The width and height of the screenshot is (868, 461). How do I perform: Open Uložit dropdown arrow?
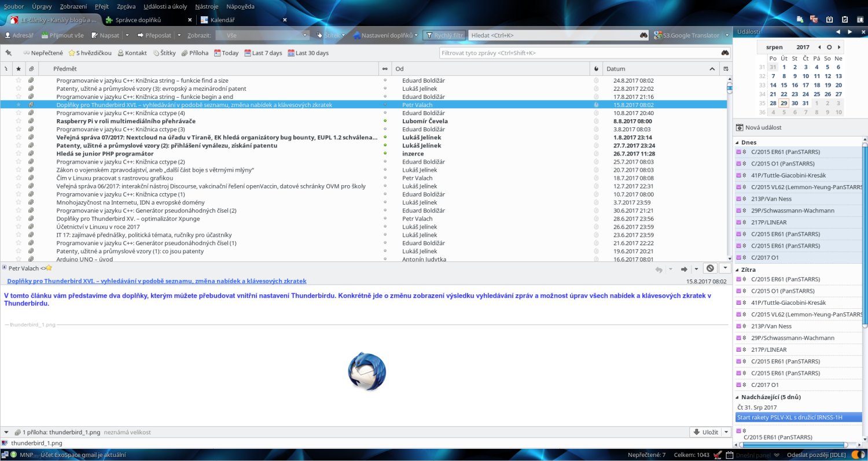point(726,432)
